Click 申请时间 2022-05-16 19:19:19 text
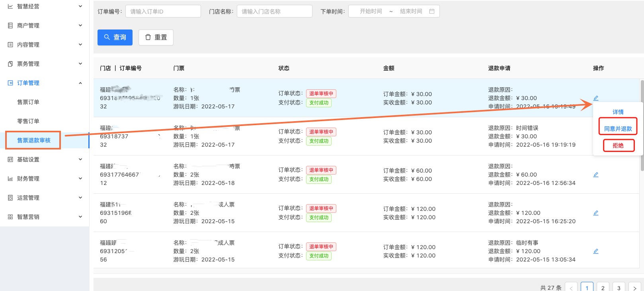Screen dimensions: 644x291 click(x=532, y=145)
